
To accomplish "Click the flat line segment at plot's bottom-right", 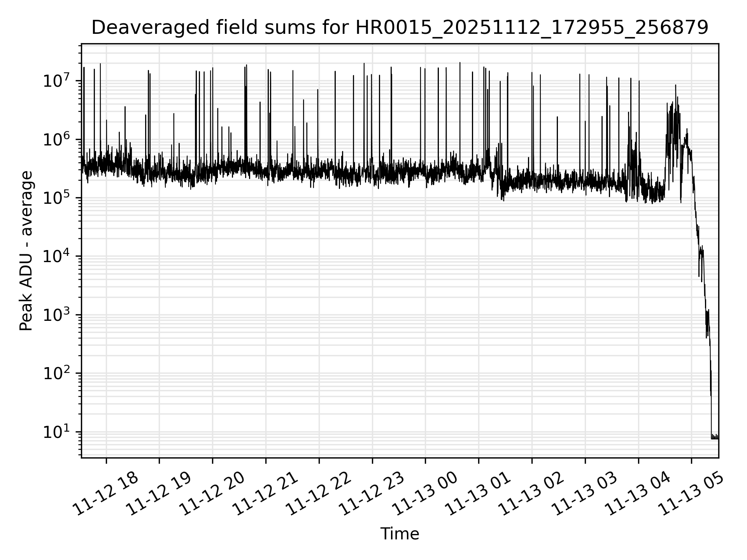I will coord(715,438).
